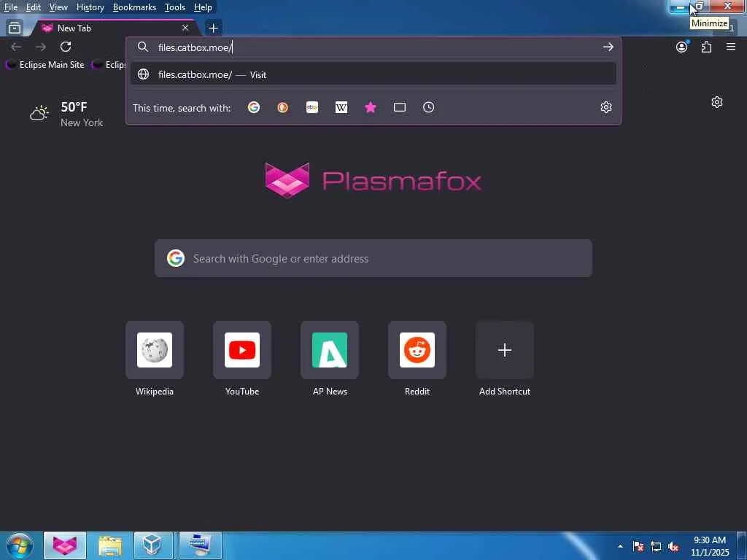This screenshot has width=747, height=560.
Task: Search this time with Wikipedia
Action: [341, 108]
